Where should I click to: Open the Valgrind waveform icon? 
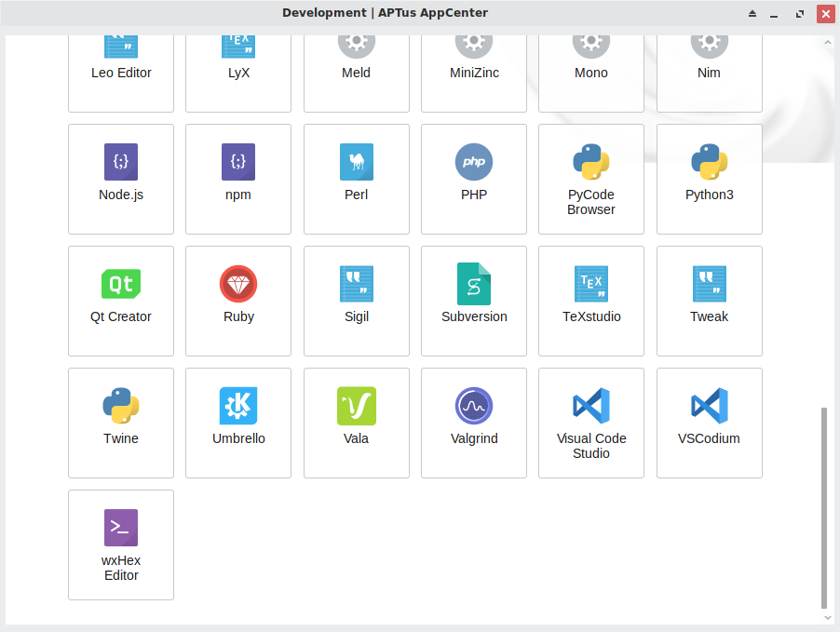click(x=474, y=406)
